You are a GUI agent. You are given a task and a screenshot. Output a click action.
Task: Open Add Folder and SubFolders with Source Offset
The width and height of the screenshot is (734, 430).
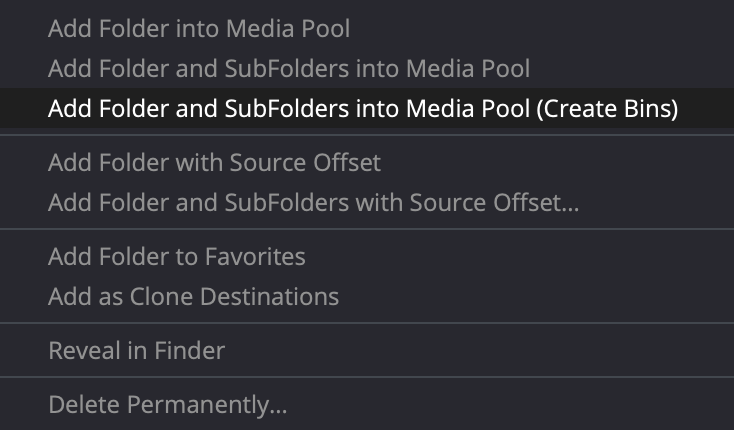313,202
